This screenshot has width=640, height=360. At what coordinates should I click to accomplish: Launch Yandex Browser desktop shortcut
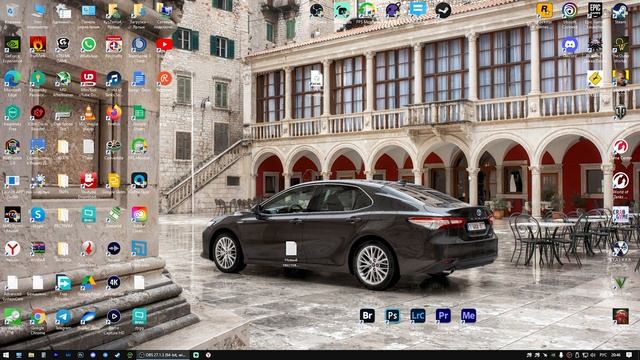[12, 248]
